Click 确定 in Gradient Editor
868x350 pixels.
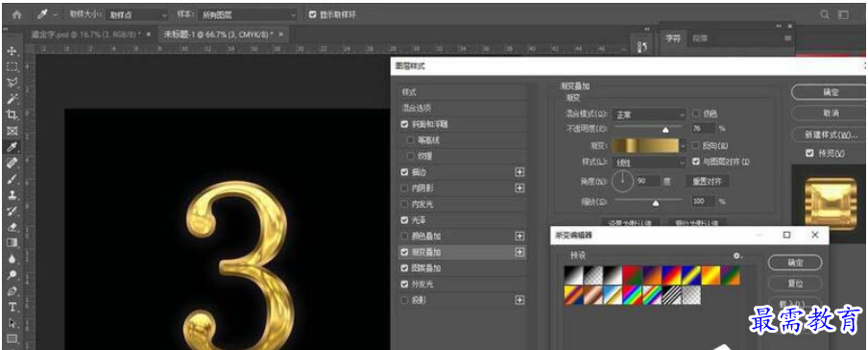click(795, 262)
